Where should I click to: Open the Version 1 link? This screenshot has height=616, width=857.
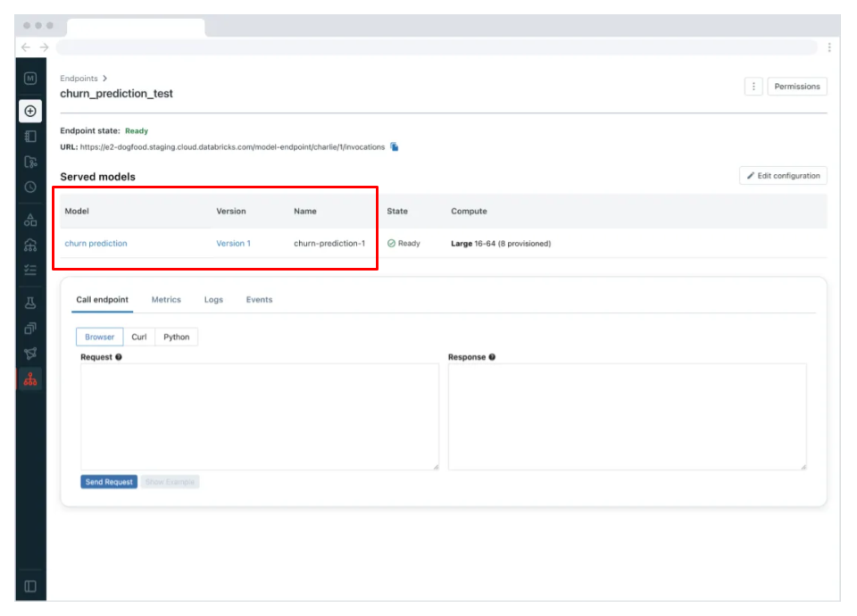tap(233, 243)
